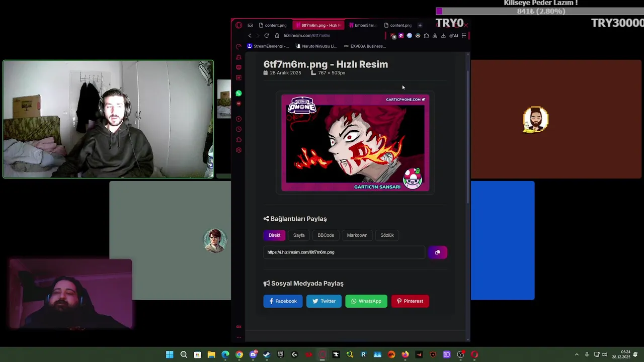Open the sidebar history clock
The height and width of the screenshot is (362, 644).
(x=238, y=129)
